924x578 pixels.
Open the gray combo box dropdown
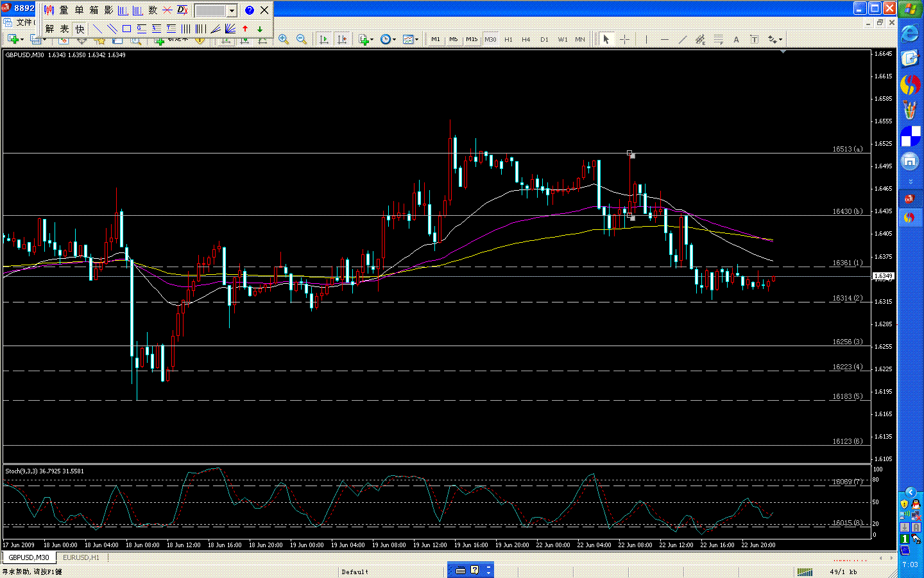232,11
